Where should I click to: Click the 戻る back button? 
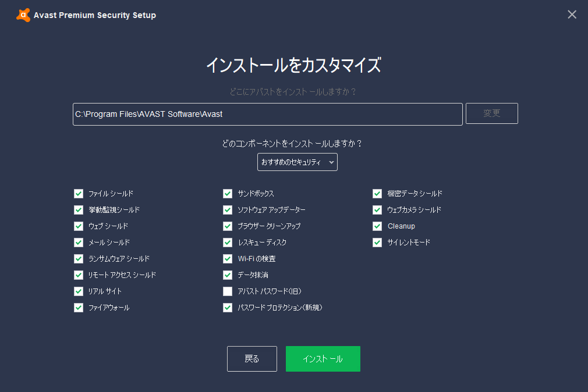(252, 359)
